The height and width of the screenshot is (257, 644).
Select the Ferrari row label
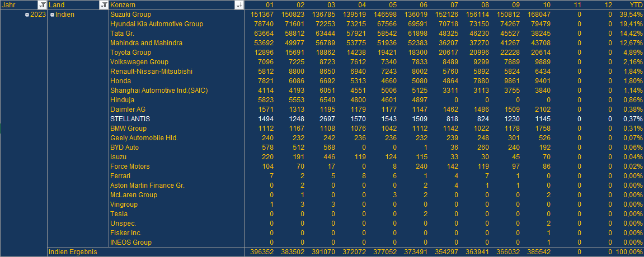tap(120, 176)
